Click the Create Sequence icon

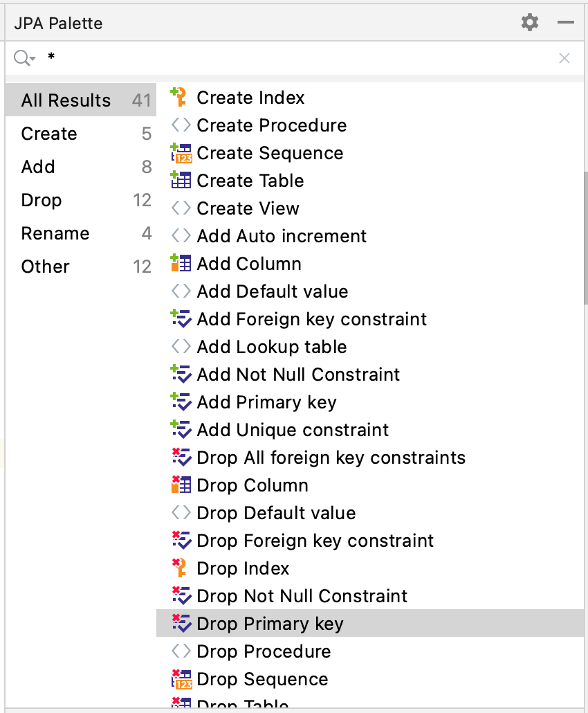pos(181,153)
